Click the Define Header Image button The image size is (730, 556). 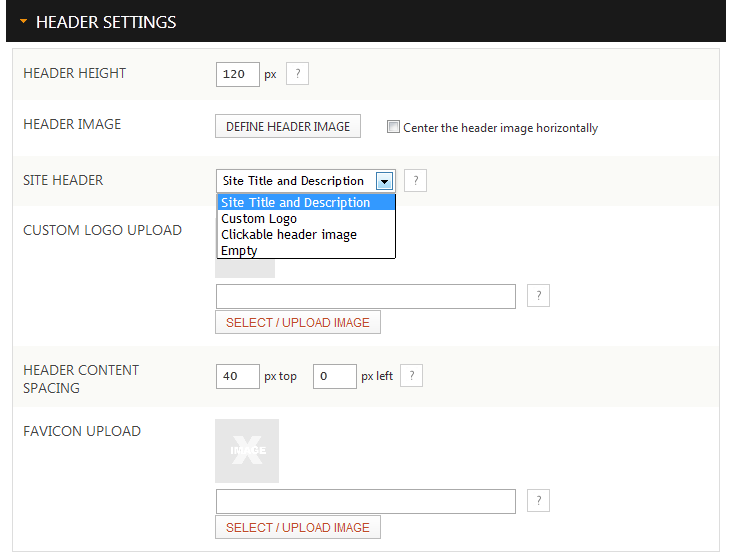coord(288,126)
